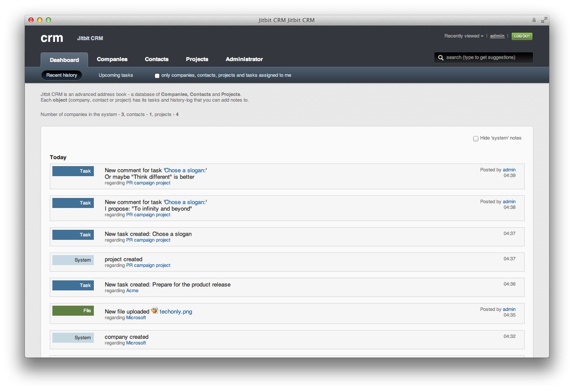Click text 'New task created: Chose a slogan'
The height and width of the screenshot is (392, 574).
[x=148, y=234]
